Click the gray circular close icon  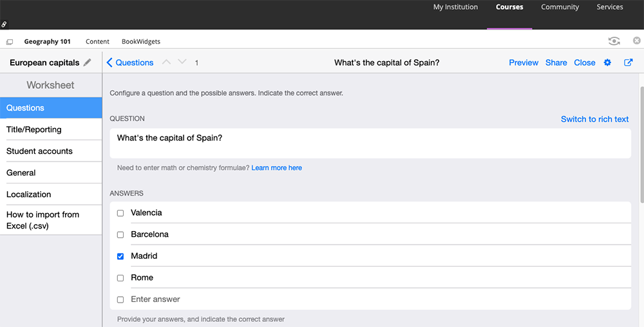(637, 41)
